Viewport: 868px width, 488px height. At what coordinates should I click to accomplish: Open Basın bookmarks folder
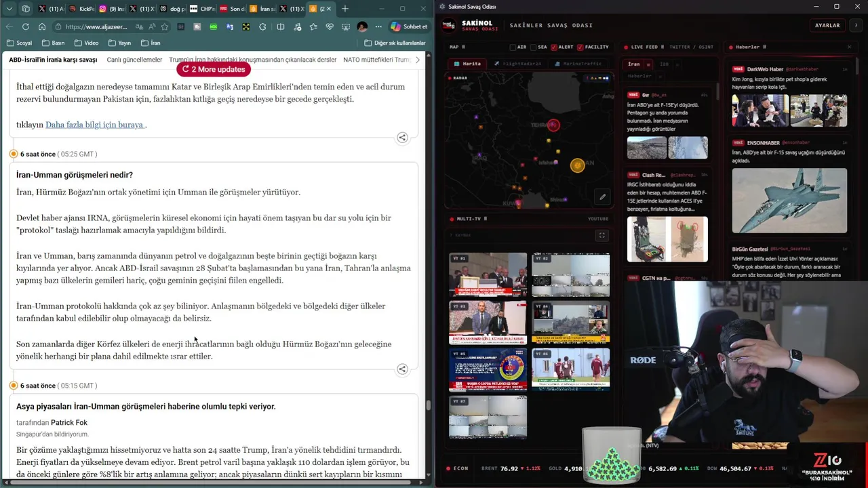pyautogui.click(x=54, y=43)
